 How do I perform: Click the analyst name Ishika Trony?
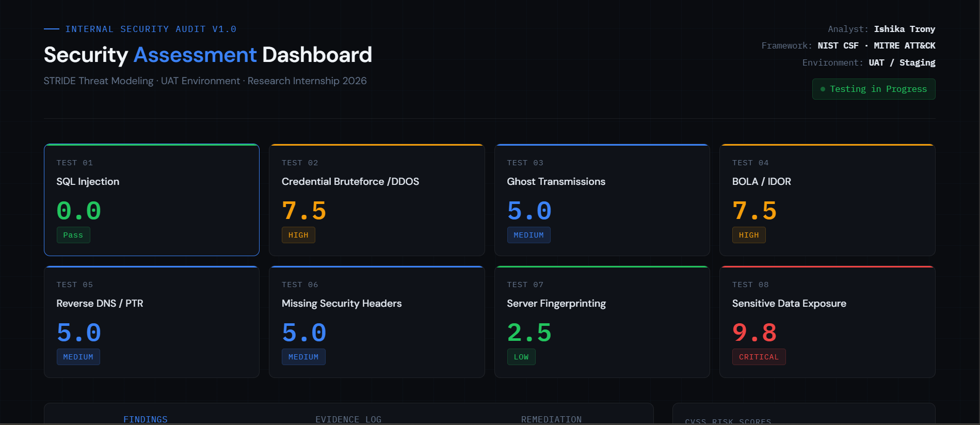click(905, 29)
